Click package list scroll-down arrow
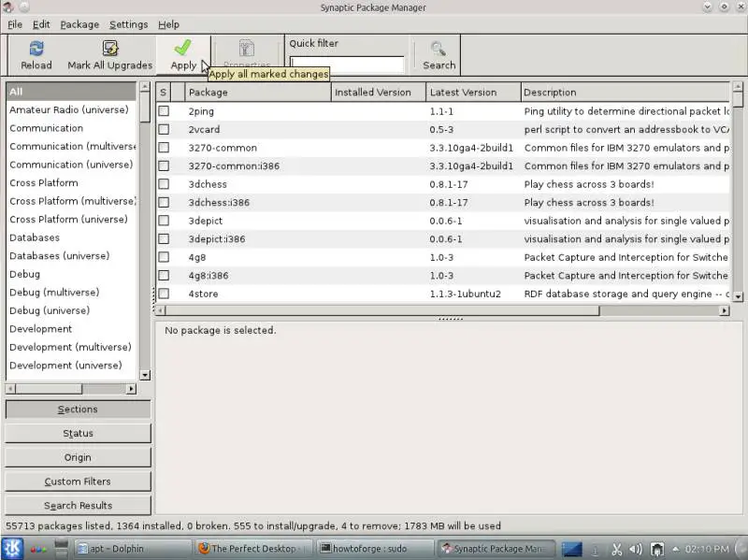This screenshot has height=560, width=748. [x=738, y=296]
